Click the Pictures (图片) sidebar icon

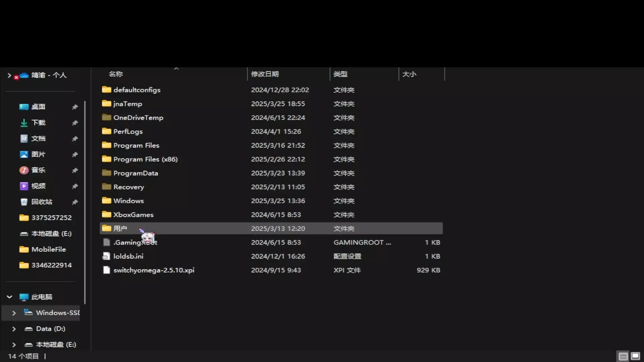[x=24, y=155]
